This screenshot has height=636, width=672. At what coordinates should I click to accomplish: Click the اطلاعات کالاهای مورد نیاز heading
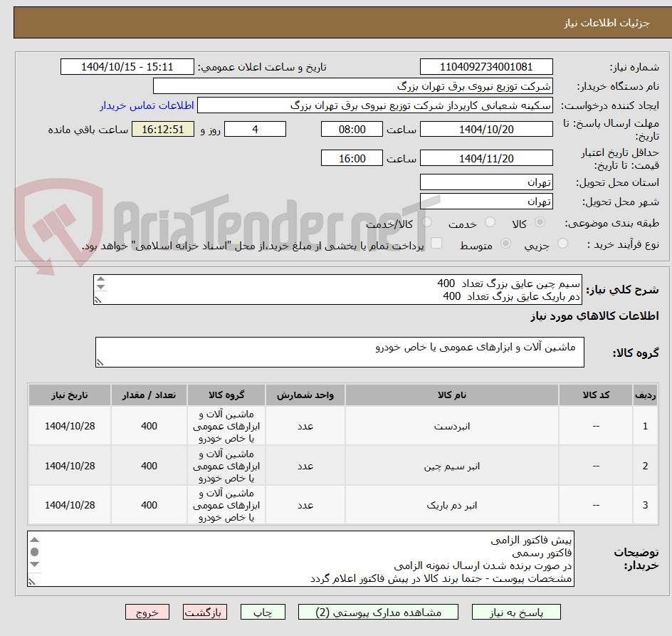point(594,316)
